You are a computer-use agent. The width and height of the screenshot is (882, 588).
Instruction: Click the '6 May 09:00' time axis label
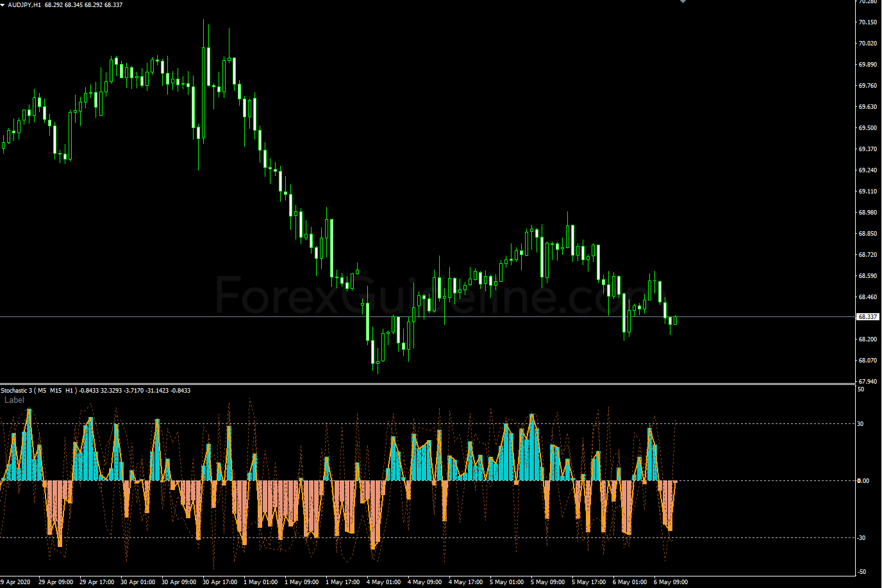coord(671,582)
